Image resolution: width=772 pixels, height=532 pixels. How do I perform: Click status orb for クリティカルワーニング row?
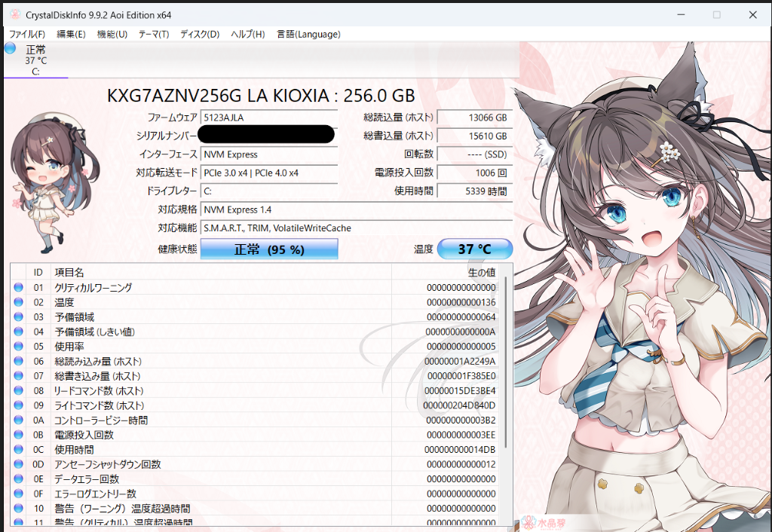click(x=19, y=287)
